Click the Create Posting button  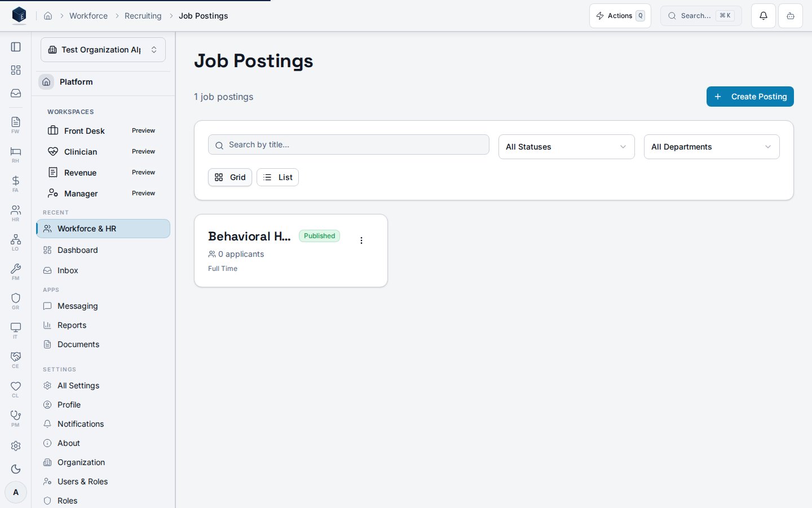(750, 97)
